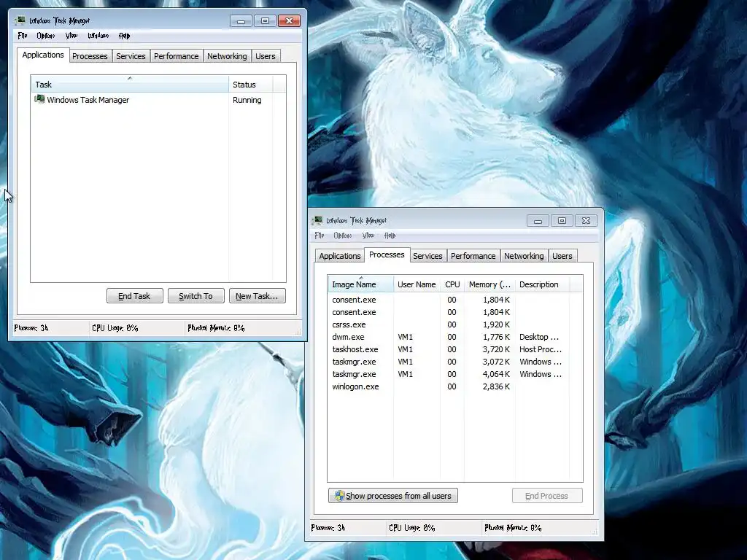Select the Windows Task Manager task name
The height and width of the screenshot is (560, 747).
pyautogui.click(x=88, y=100)
